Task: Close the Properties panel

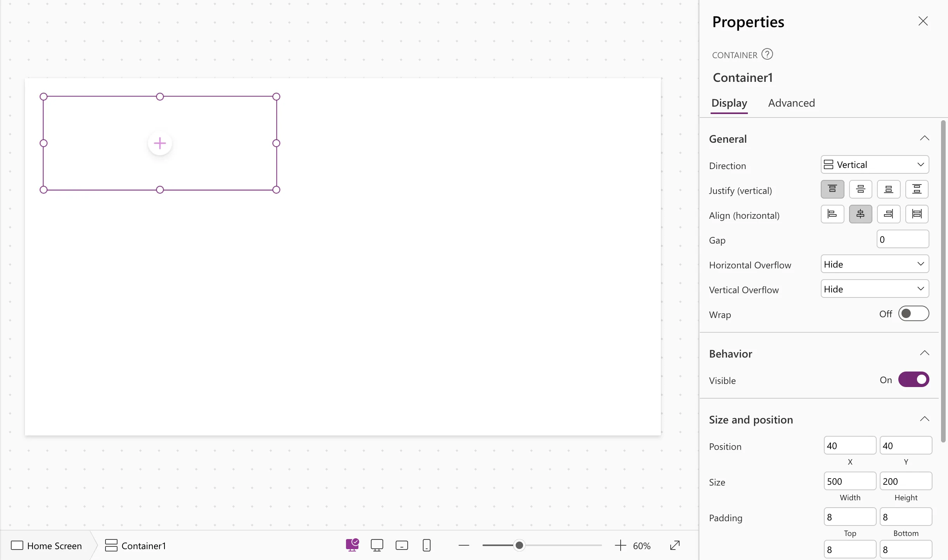Action: (923, 21)
